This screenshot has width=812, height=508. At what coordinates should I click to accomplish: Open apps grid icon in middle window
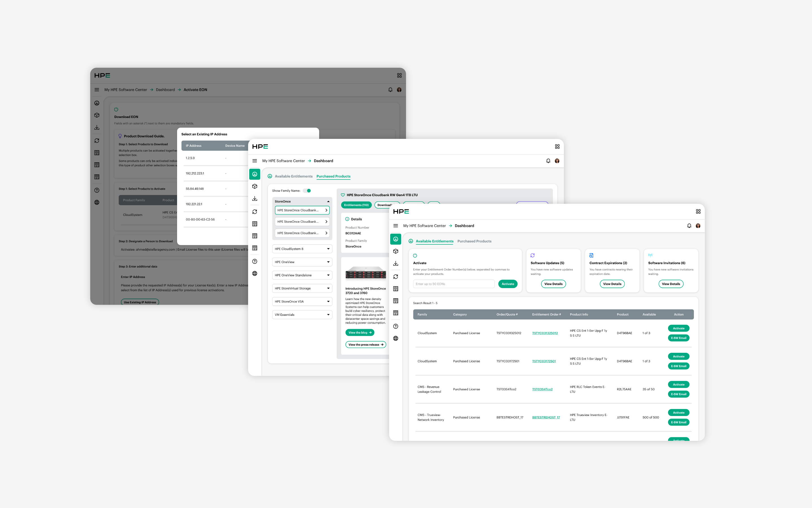pos(557,146)
